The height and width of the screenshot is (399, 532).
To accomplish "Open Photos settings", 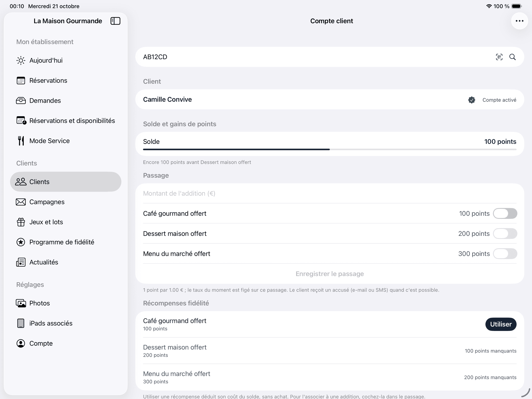I will [66, 303].
